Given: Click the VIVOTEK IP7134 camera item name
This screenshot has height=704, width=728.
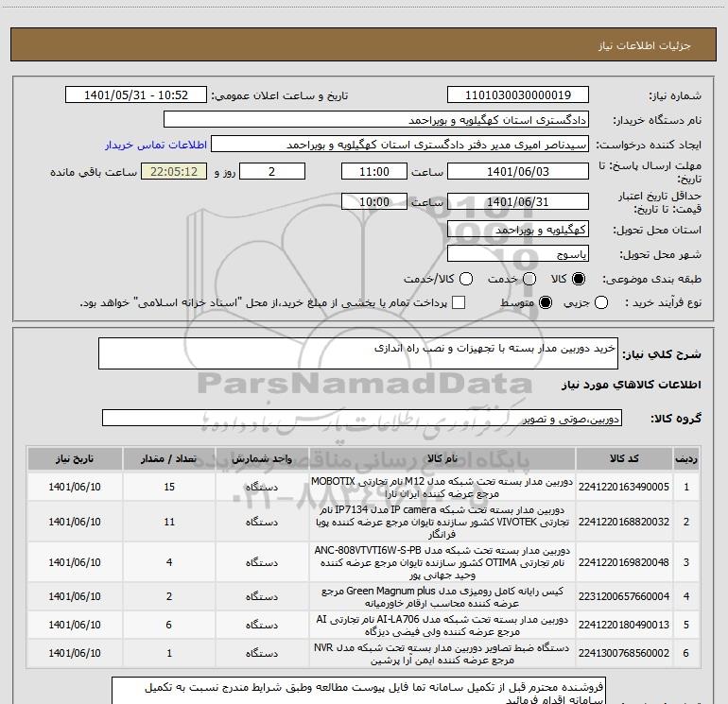Looking at the screenshot, I should 442,522.
